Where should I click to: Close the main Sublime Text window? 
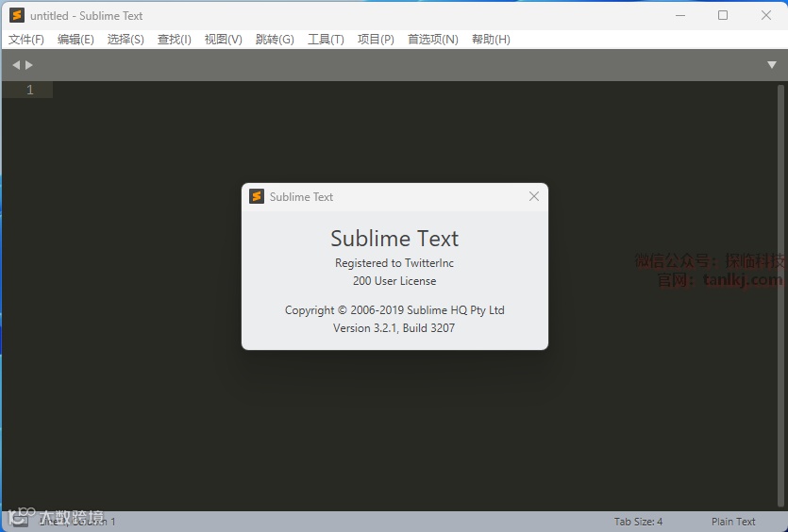(766, 16)
